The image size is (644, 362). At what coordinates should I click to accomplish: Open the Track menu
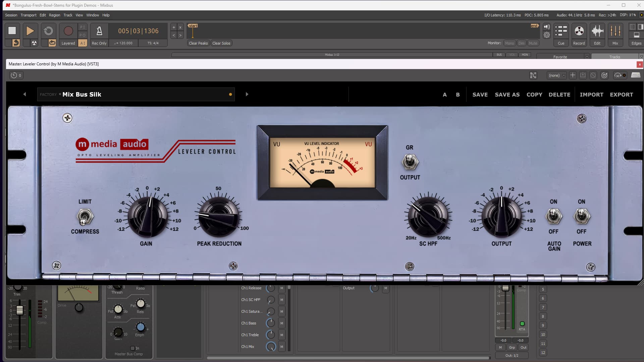(68, 15)
